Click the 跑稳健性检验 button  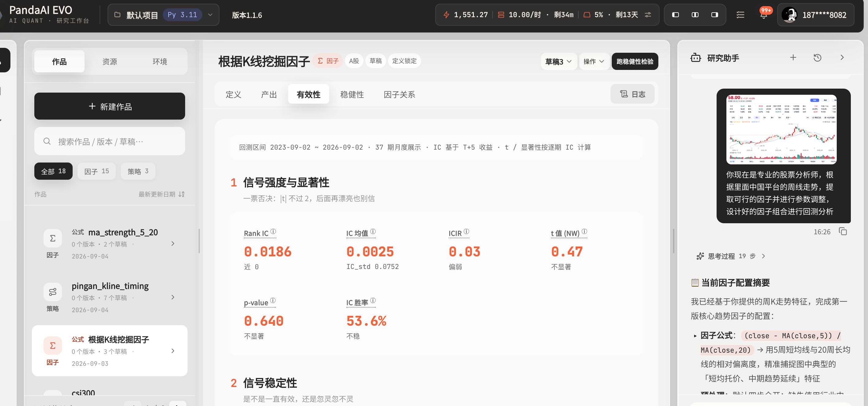(635, 61)
